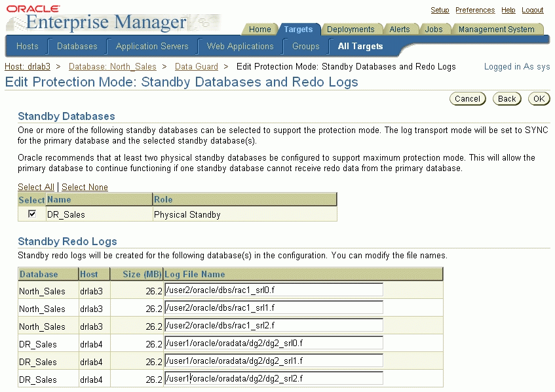This screenshot has width=555, height=392.
Task: Click the Back button
Action: tap(507, 98)
